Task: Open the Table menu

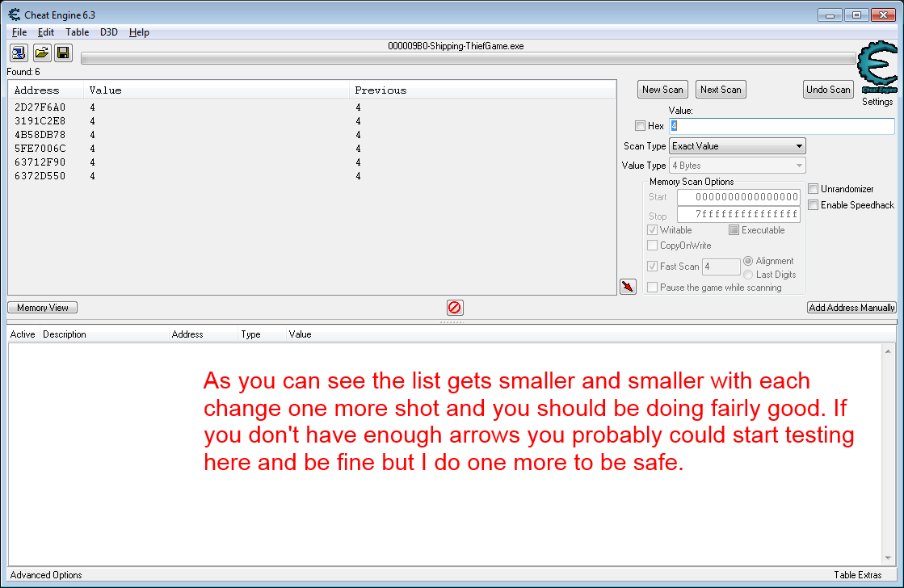Action: 77,32
